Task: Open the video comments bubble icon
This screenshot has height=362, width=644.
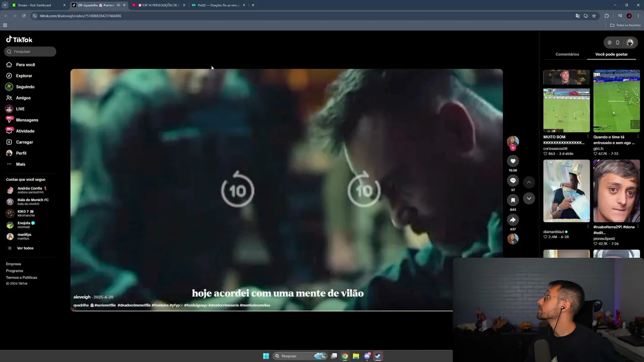Action: tap(513, 180)
